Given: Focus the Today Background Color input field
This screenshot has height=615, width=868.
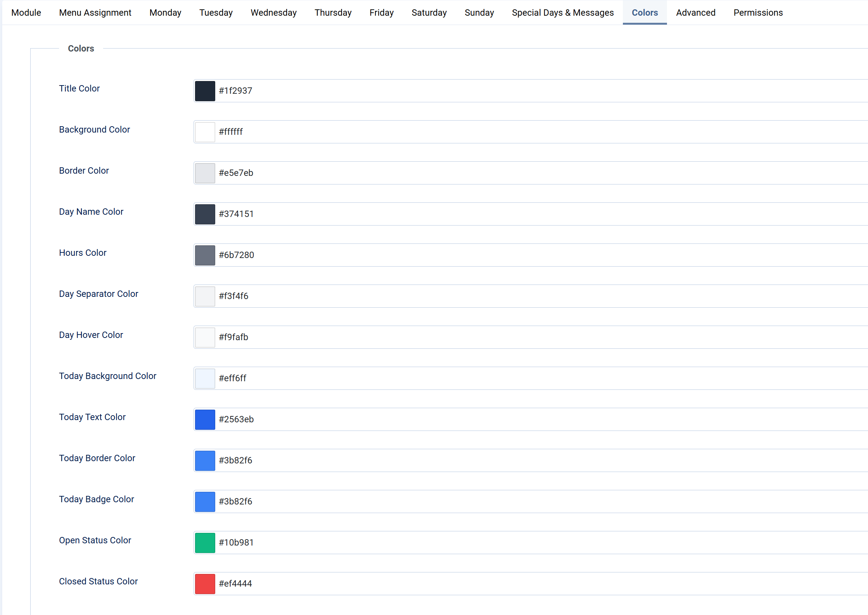Looking at the screenshot, I should point(531,378).
